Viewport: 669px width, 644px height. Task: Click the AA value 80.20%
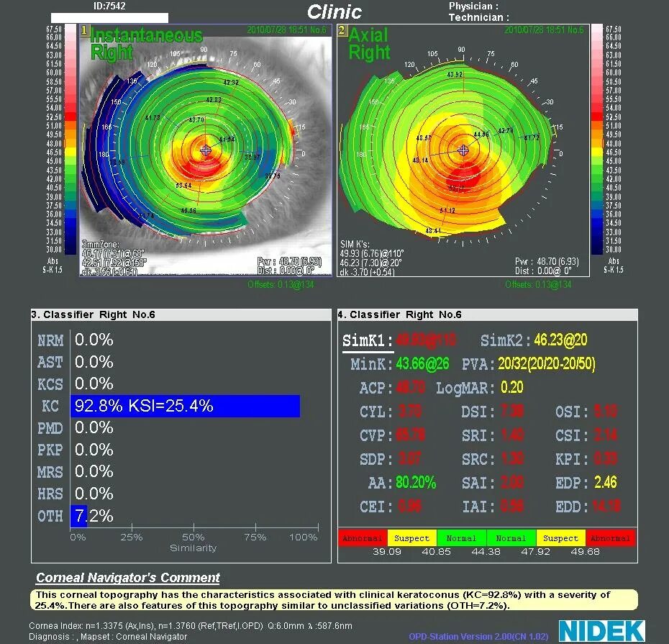(x=416, y=483)
